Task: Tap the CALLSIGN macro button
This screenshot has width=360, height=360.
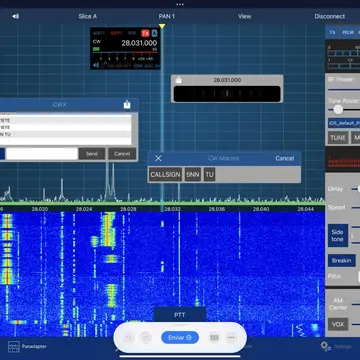Action: [x=165, y=175]
